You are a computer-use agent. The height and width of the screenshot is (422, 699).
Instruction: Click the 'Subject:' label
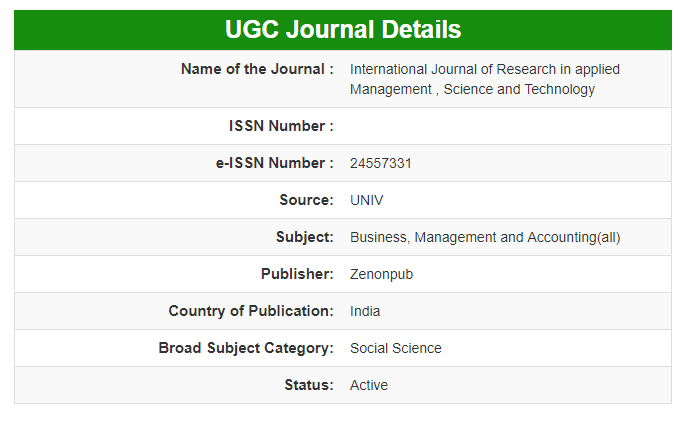[304, 237]
